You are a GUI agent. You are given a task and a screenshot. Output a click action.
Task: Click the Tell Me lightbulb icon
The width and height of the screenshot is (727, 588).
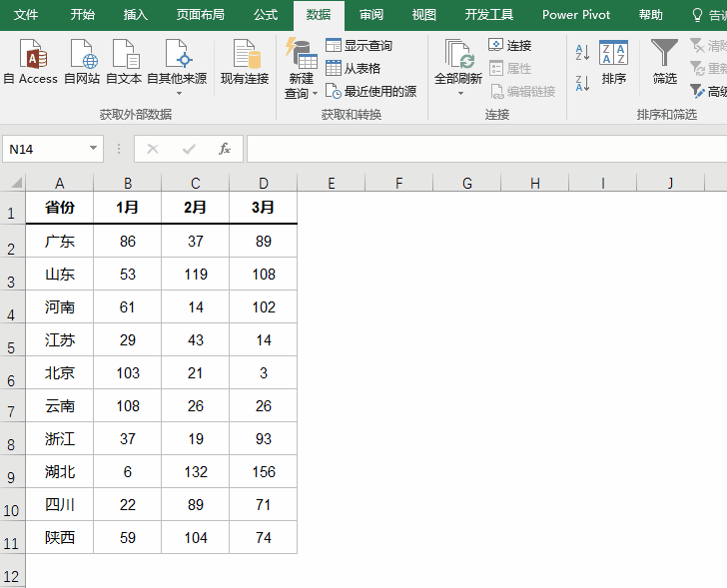pos(697,15)
